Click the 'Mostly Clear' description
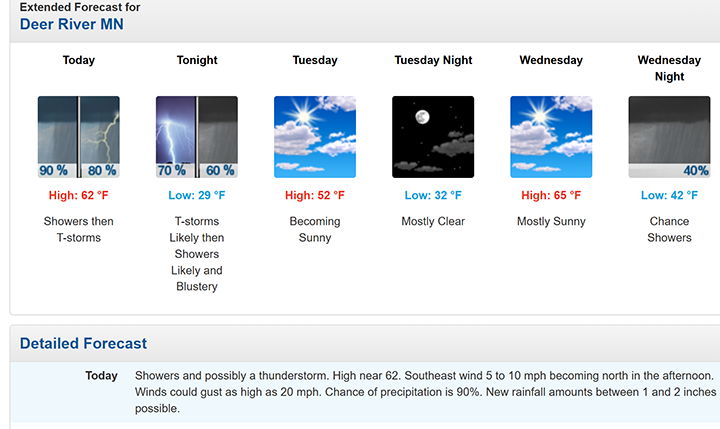720x429 pixels. pos(433,221)
